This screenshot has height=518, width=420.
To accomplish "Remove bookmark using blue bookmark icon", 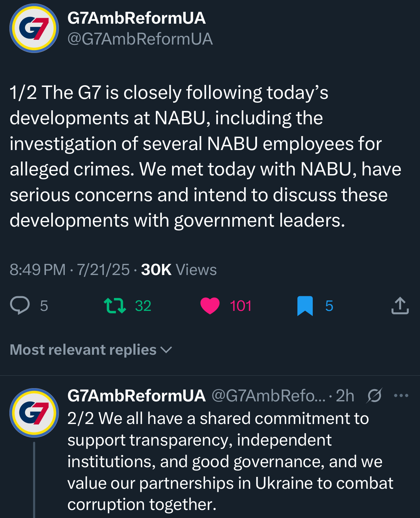I will click(305, 306).
